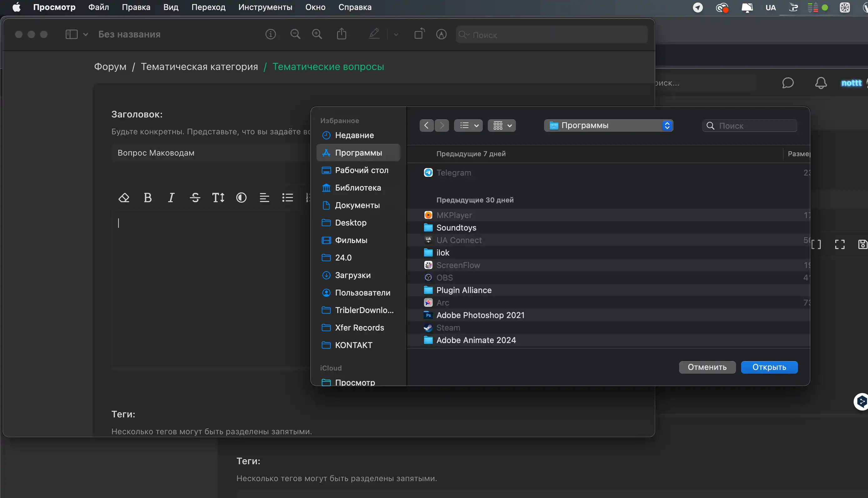
Task: Open the Apple menu
Action: click(x=17, y=7)
